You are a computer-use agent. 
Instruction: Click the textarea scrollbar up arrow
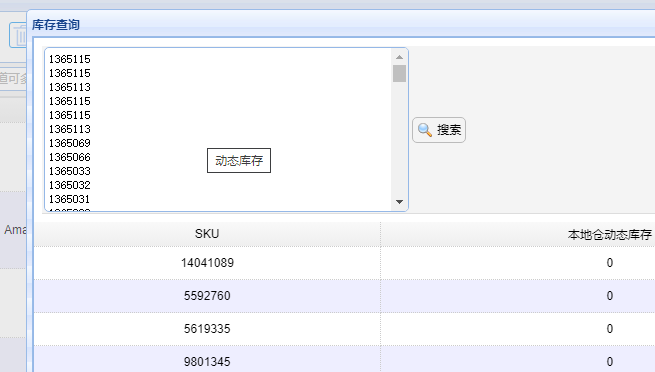click(399, 57)
